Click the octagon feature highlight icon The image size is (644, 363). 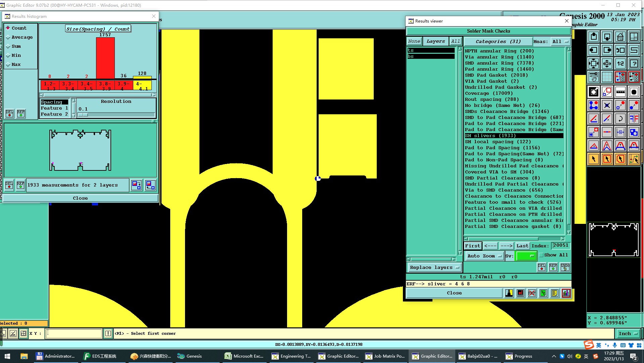(x=634, y=92)
